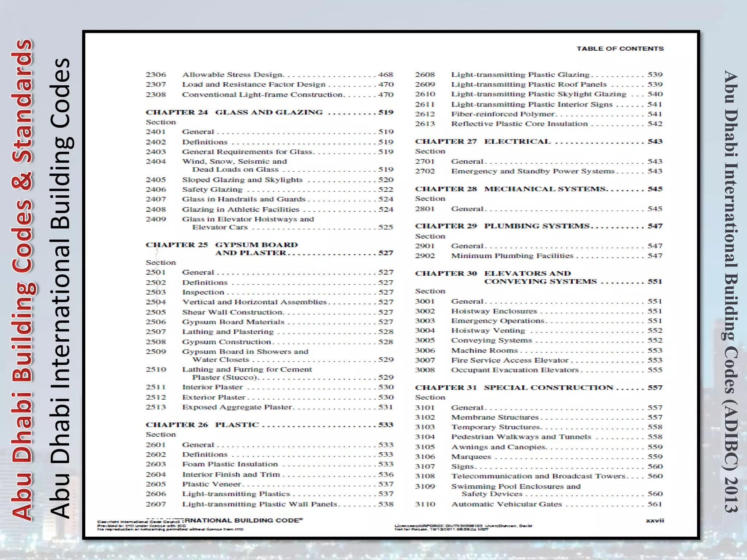Select '3002 Hoistway Enclosures' entry

[x=539, y=311]
